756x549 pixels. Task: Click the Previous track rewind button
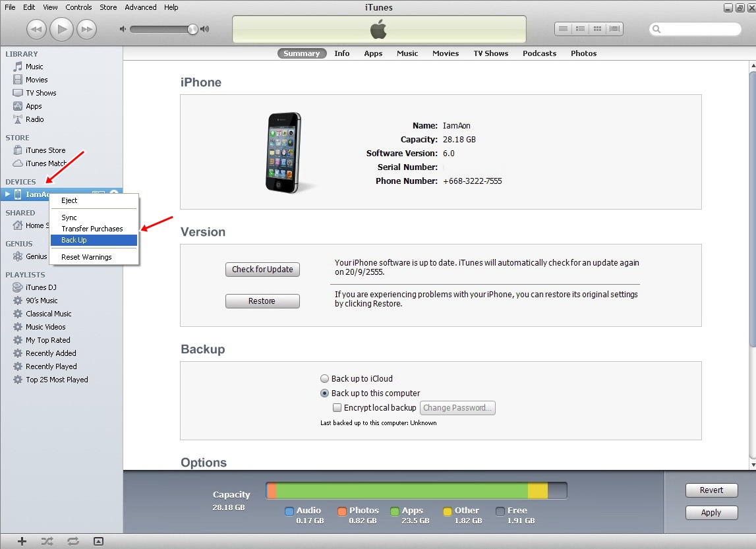(37, 29)
